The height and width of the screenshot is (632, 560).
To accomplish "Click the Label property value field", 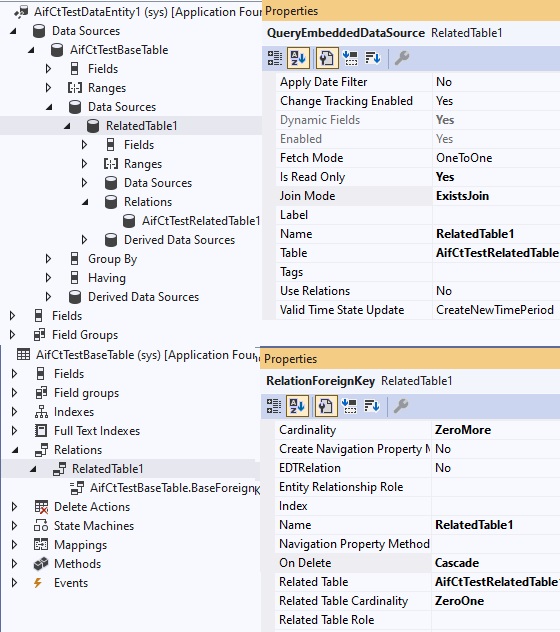I will [x=496, y=215].
